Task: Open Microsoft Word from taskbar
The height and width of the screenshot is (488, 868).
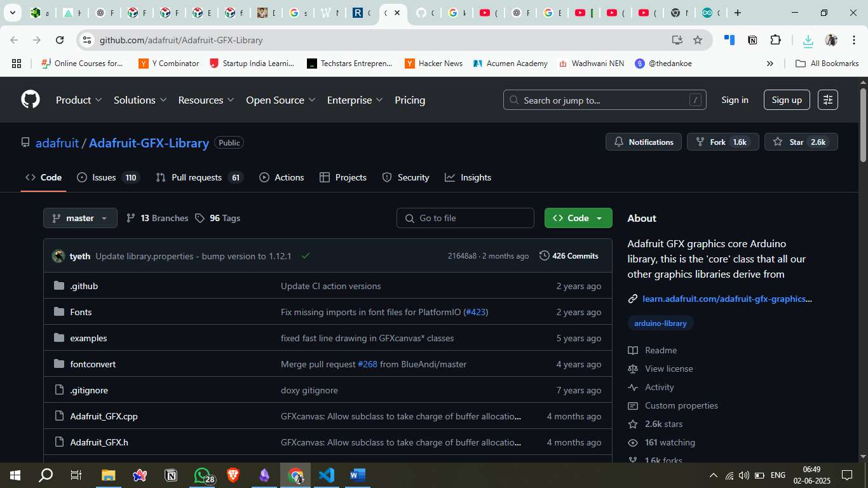Action: click(x=358, y=475)
